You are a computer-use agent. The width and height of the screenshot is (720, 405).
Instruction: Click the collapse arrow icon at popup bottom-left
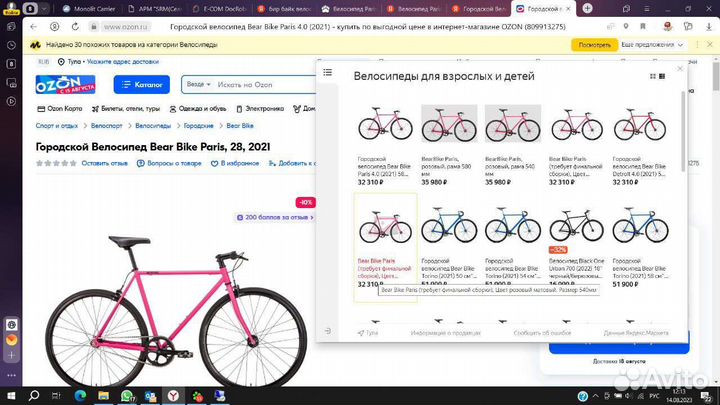(327, 331)
